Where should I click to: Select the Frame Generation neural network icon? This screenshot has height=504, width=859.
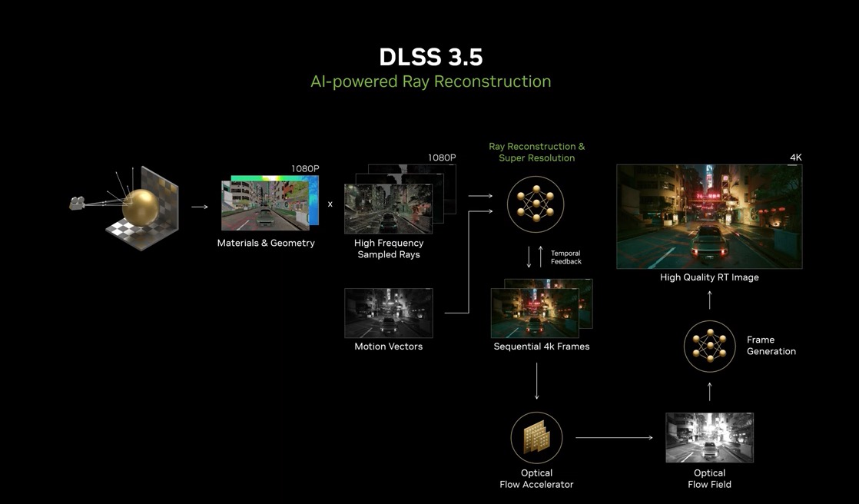[x=708, y=346]
